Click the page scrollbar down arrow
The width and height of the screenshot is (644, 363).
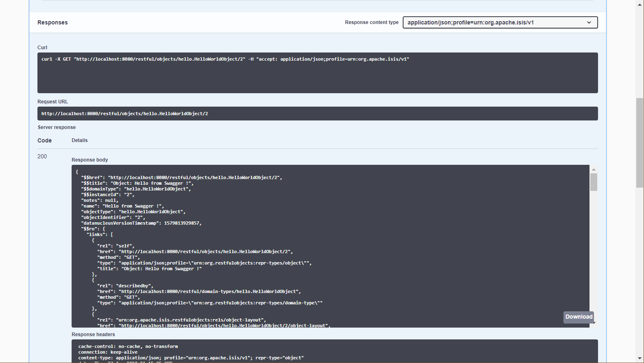tap(640, 359)
